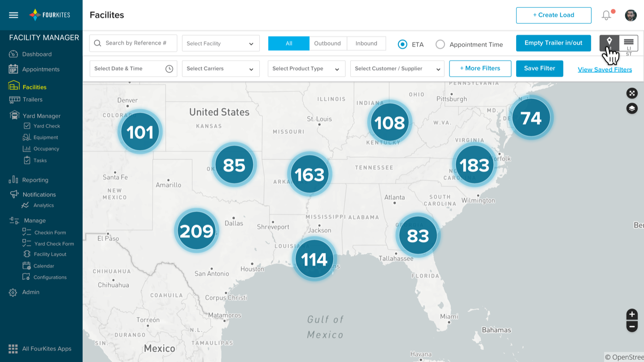Image resolution: width=644 pixels, height=362 pixels.
Task: Click the 74 cluster near Delaware
Action: tap(531, 118)
